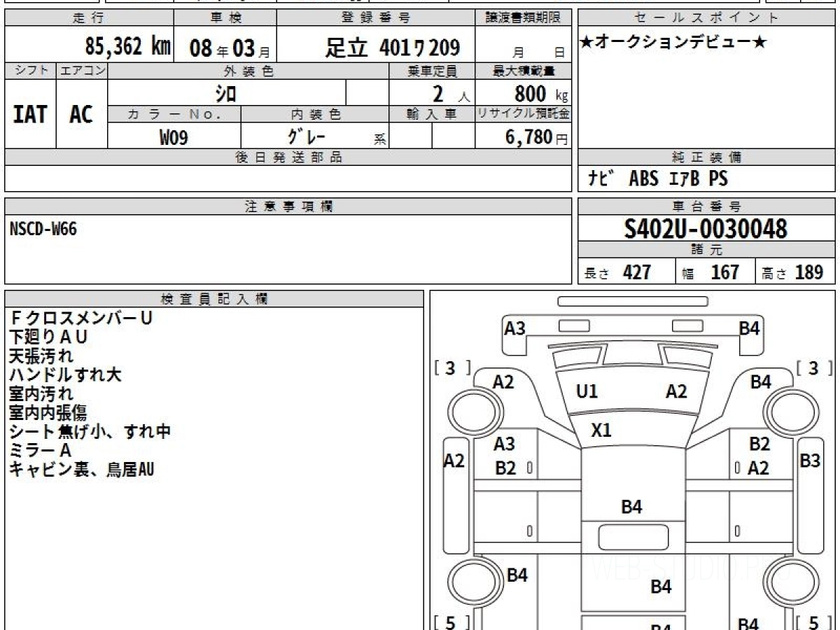The width and height of the screenshot is (840, 630).
Task: Select the A2 mark beside U1 on hood
Action: (x=676, y=392)
